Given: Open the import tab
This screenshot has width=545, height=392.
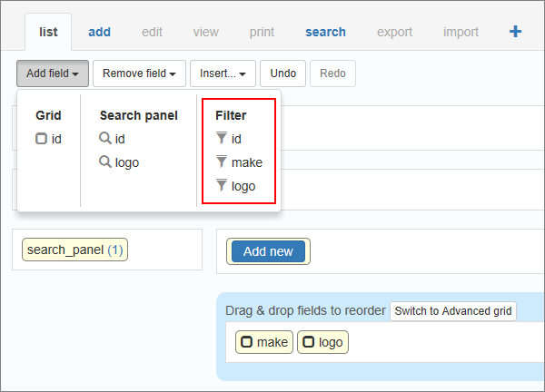Looking at the screenshot, I should point(461,32).
